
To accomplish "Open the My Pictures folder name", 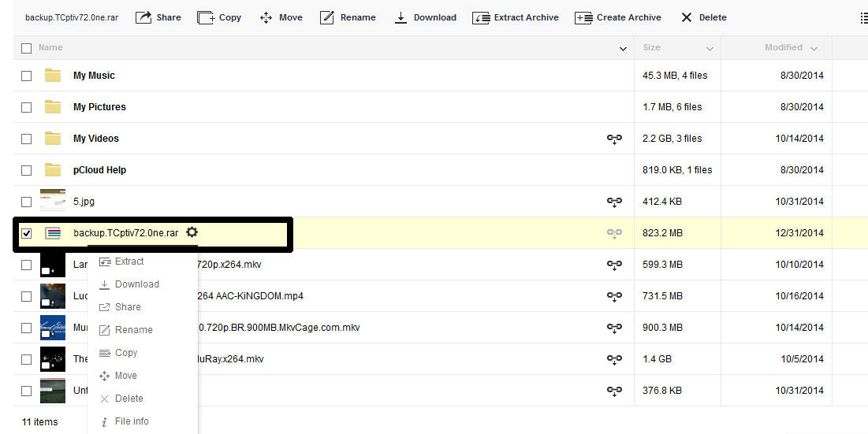I will point(99,107).
